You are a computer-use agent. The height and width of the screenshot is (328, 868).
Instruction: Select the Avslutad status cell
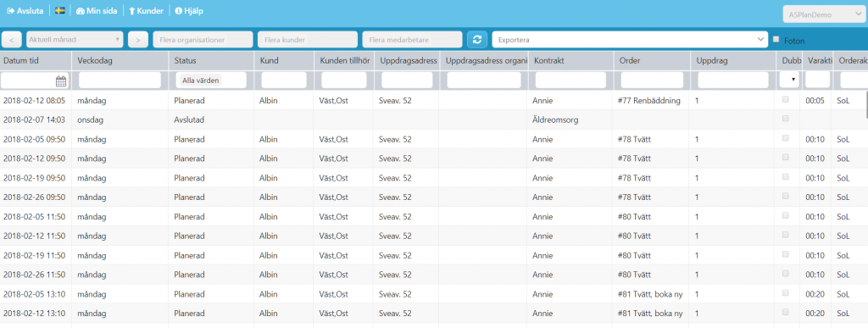point(211,120)
